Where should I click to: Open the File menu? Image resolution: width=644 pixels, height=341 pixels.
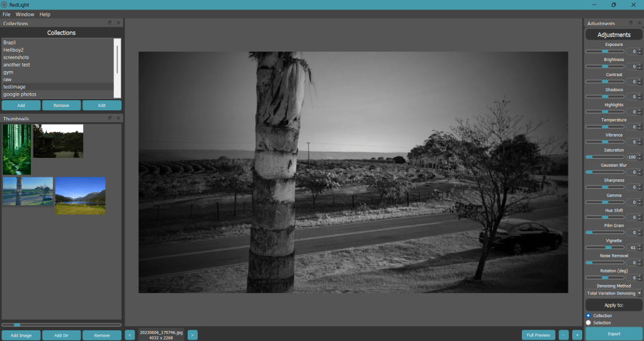(x=6, y=14)
